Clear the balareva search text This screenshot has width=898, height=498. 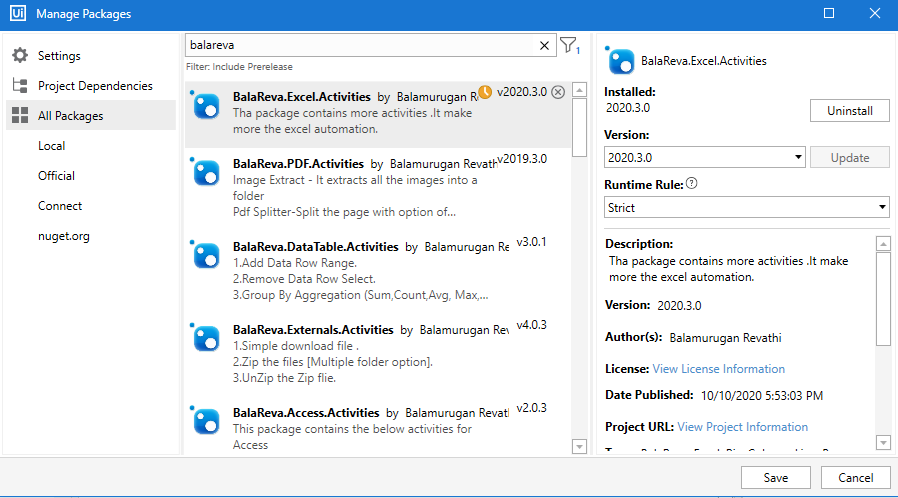coord(544,45)
